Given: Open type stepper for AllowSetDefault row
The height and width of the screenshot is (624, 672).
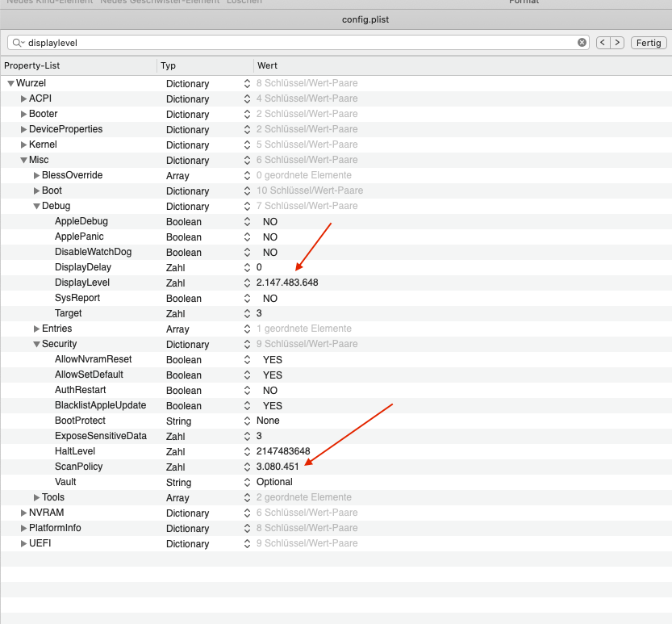Looking at the screenshot, I should coord(247,375).
